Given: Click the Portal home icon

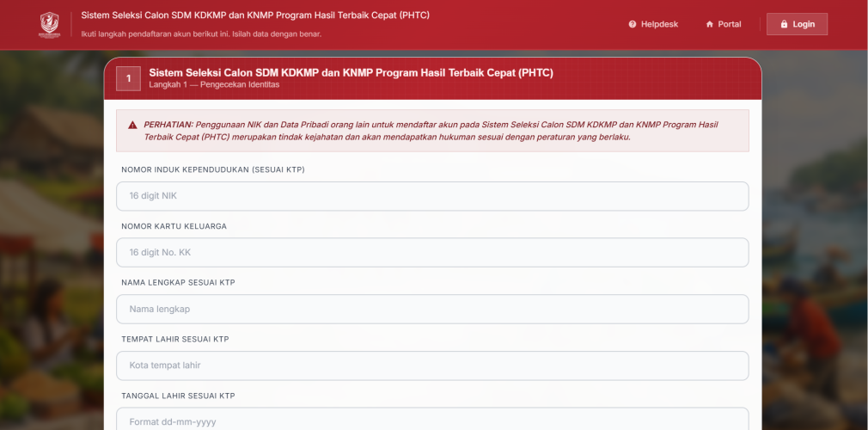Looking at the screenshot, I should 710,24.
